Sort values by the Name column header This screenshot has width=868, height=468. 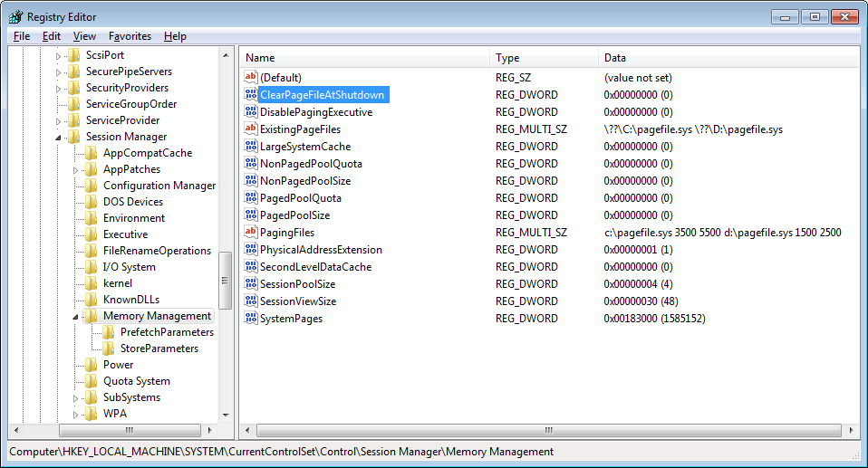[x=365, y=58]
